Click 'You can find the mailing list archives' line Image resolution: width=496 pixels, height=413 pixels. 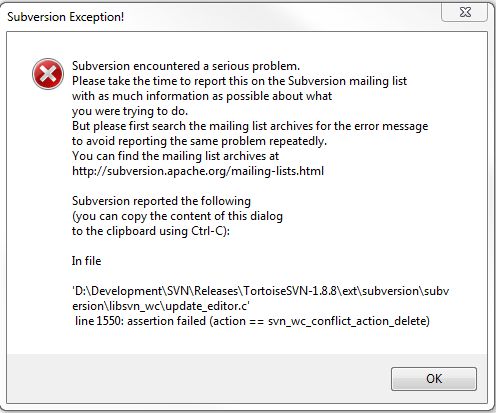[175, 156]
